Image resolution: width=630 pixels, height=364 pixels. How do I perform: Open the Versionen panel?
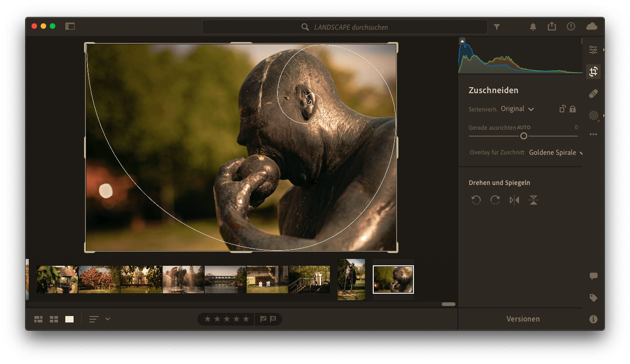point(523,319)
